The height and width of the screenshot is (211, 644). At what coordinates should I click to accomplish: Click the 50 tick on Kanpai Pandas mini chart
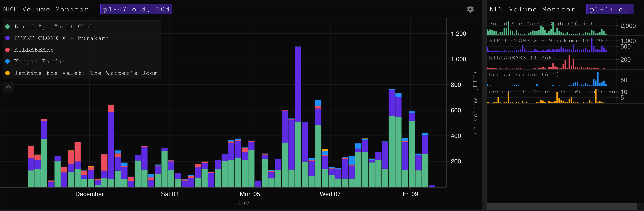click(x=624, y=80)
